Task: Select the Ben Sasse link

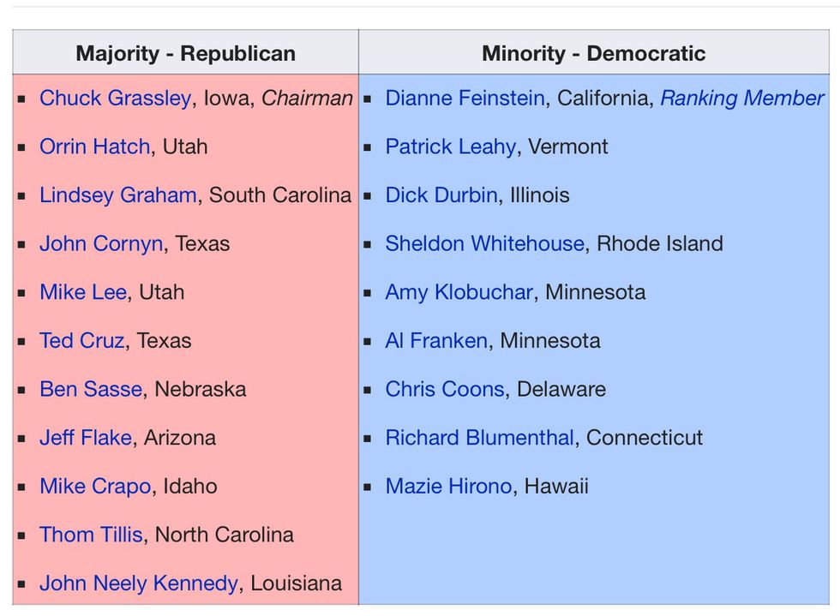Action: pyautogui.click(x=90, y=389)
